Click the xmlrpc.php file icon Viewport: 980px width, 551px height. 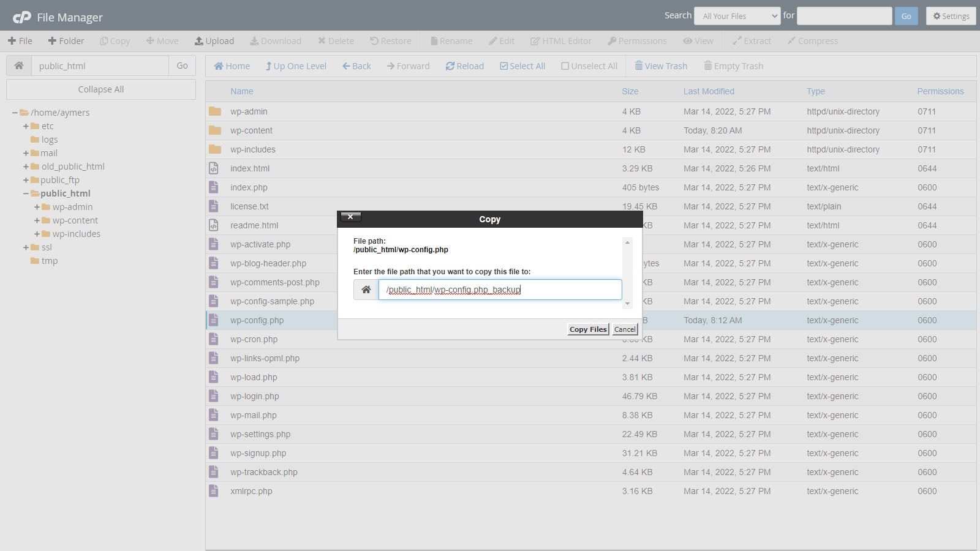click(x=214, y=491)
